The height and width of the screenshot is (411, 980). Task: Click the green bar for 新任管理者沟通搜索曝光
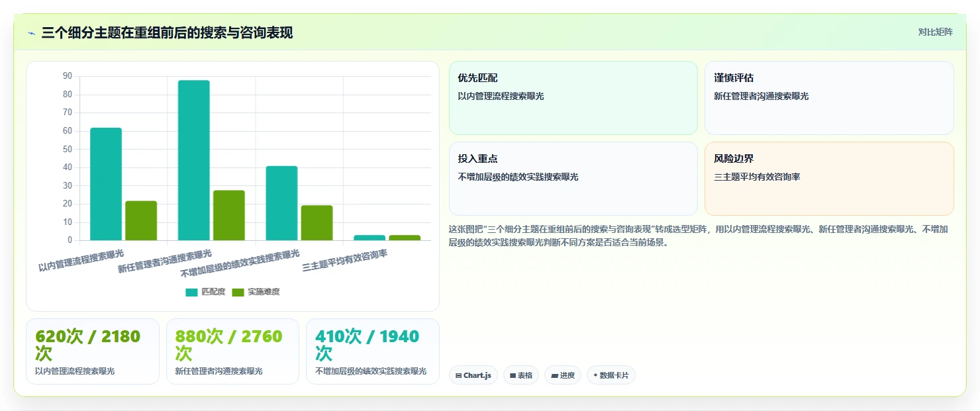pyautogui.click(x=229, y=215)
